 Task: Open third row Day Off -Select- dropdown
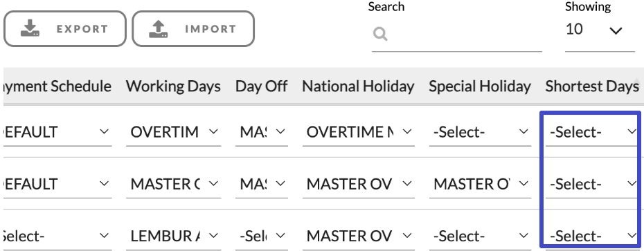click(262, 236)
